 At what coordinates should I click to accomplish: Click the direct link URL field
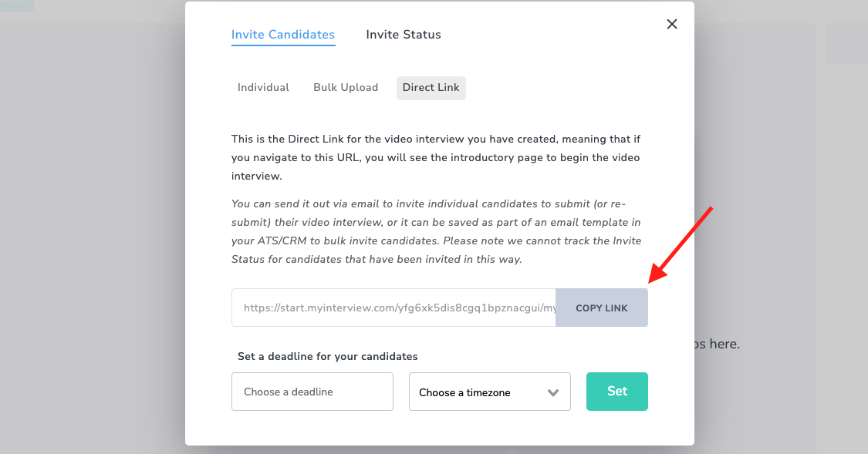click(393, 308)
